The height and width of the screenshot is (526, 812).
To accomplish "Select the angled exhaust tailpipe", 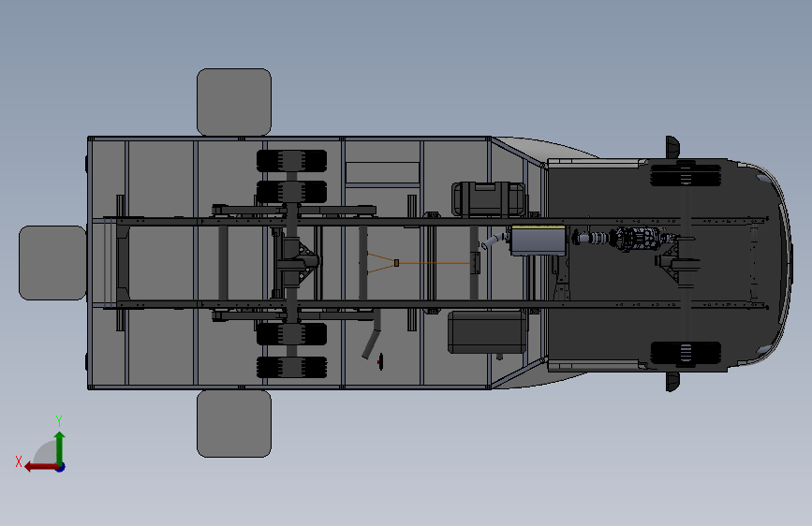I will click(373, 334).
